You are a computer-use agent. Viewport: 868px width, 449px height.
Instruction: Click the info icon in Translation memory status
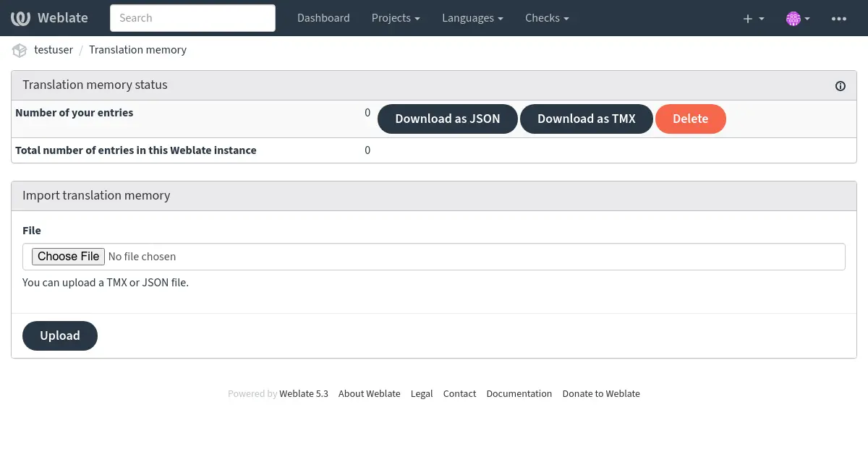coord(841,86)
